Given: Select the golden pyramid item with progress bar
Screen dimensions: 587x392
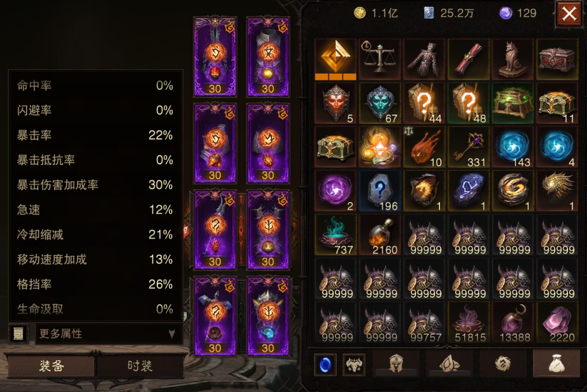Looking at the screenshot, I should (x=335, y=59).
